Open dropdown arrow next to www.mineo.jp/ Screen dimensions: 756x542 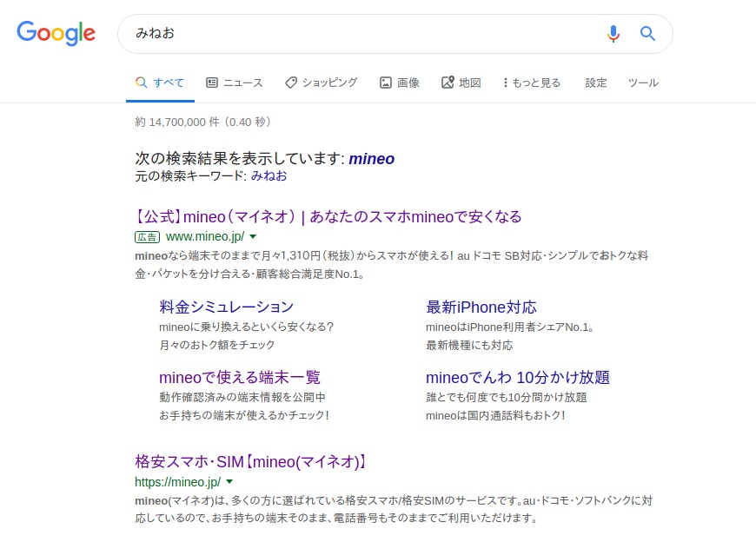click(x=253, y=236)
